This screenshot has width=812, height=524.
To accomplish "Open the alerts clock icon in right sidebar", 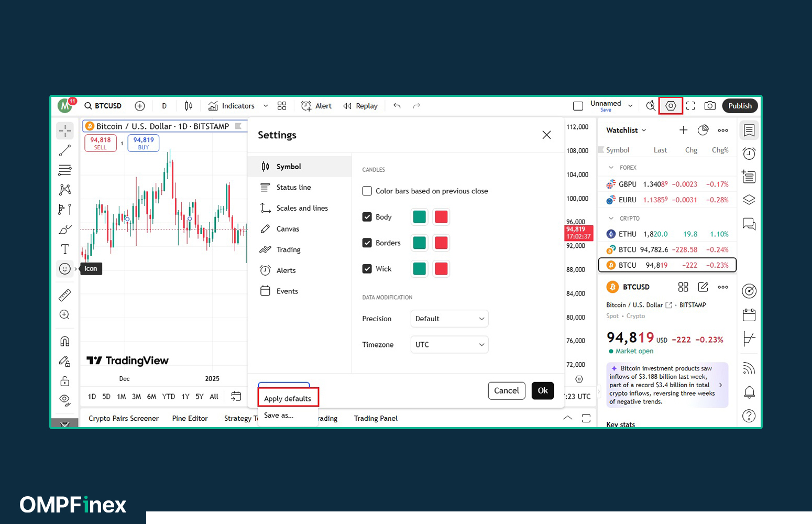I will 749,154.
